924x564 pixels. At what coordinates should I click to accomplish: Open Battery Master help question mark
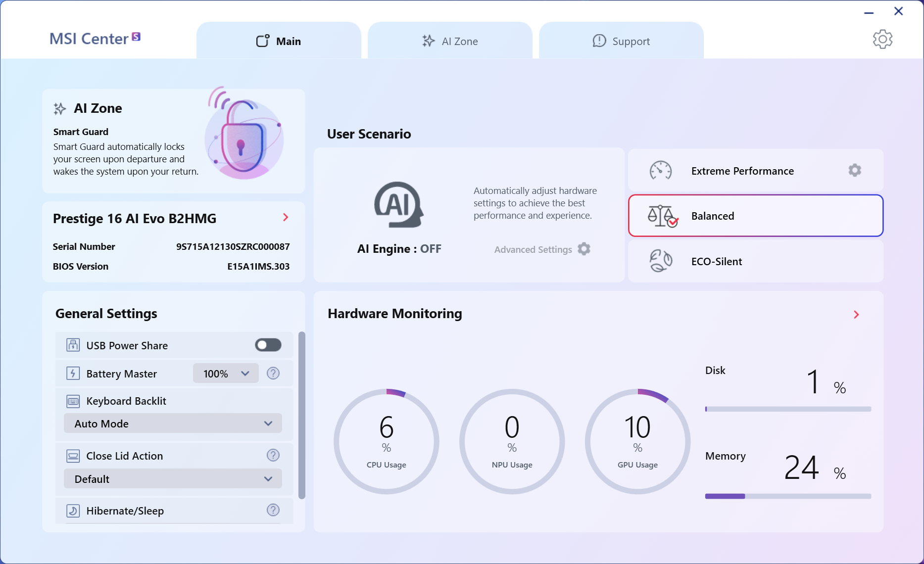coord(273,373)
